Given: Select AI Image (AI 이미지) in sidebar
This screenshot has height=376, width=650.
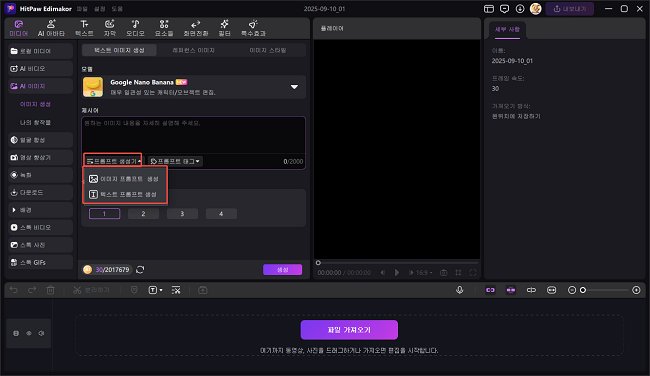Looking at the screenshot, I should point(40,86).
